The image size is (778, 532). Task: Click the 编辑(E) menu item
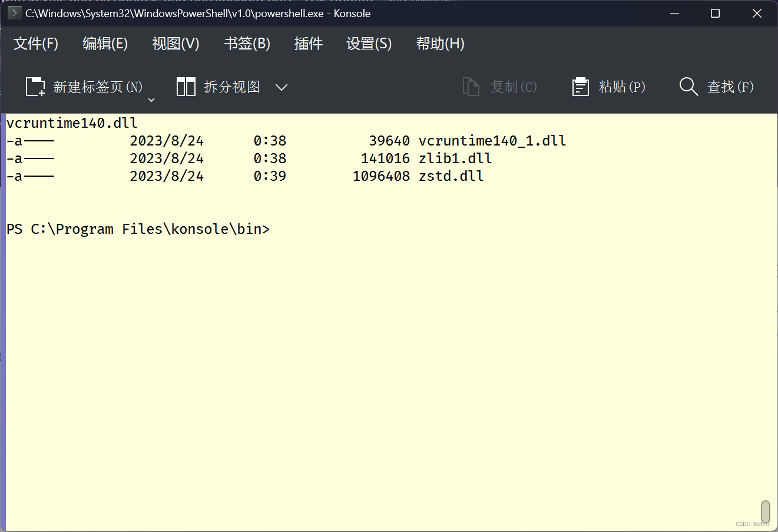(x=105, y=43)
